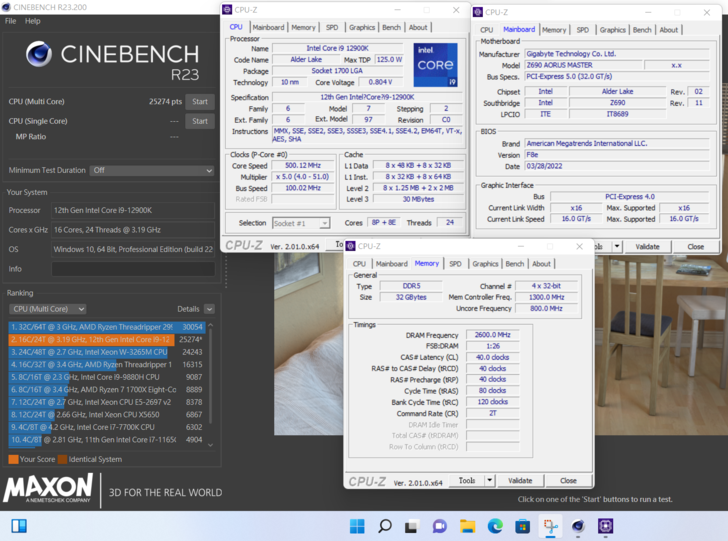Image resolution: width=728 pixels, height=541 pixels.
Task: Click the Windows Start icon in taskbar
Action: point(358,526)
